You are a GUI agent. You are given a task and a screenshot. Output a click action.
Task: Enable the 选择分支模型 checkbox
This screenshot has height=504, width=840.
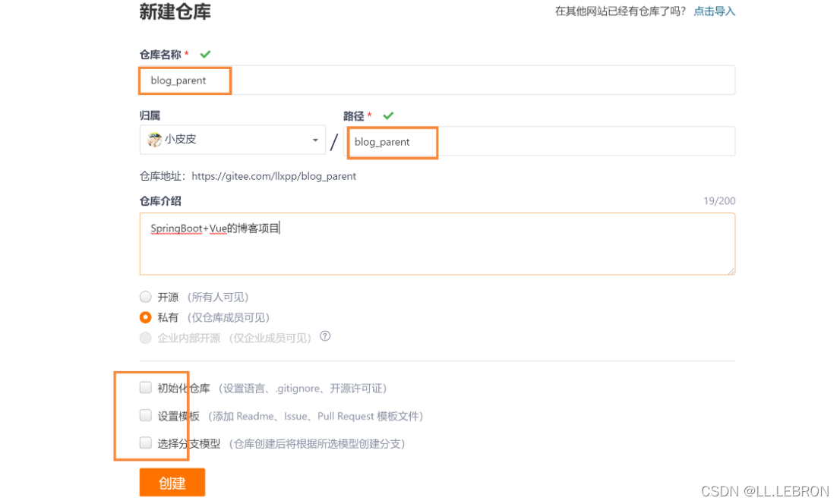click(x=145, y=443)
